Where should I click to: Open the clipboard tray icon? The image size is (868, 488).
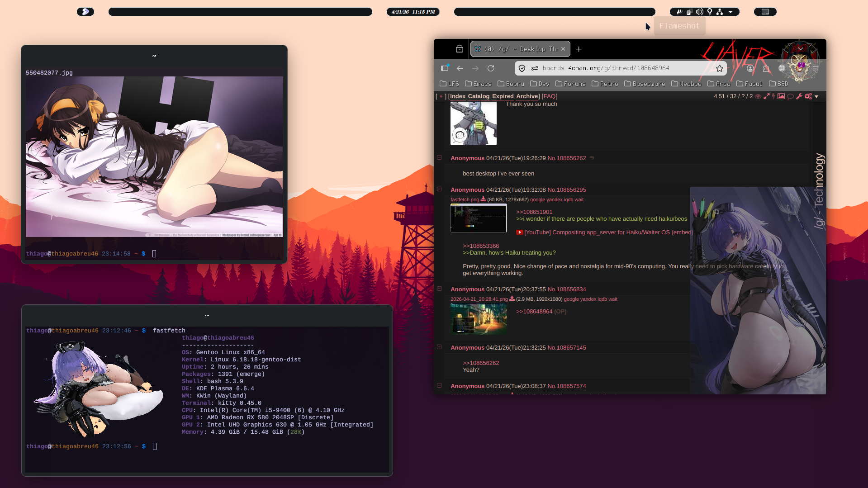click(x=689, y=12)
